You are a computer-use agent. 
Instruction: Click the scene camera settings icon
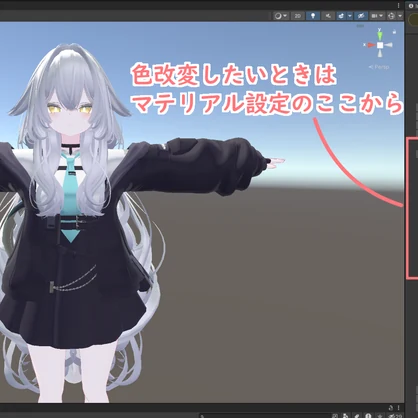tap(374, 16)
